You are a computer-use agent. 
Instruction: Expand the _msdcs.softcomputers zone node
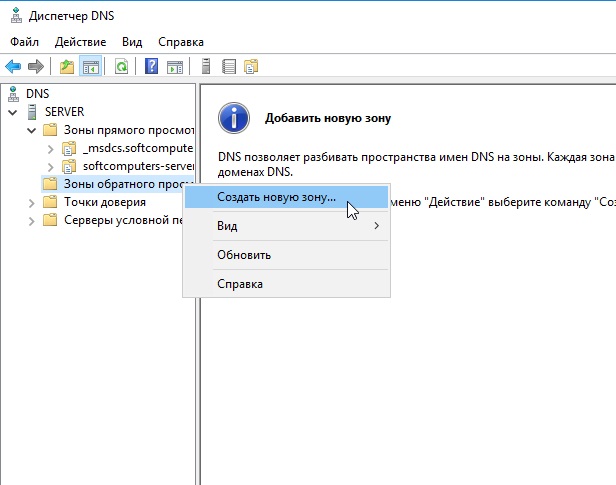(51, 148)
